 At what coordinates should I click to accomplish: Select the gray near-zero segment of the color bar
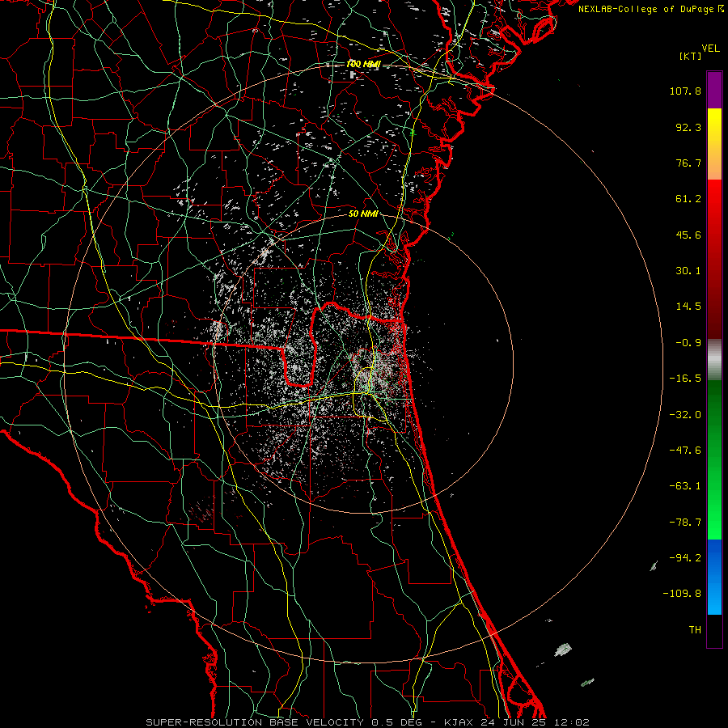click(714, 360)
